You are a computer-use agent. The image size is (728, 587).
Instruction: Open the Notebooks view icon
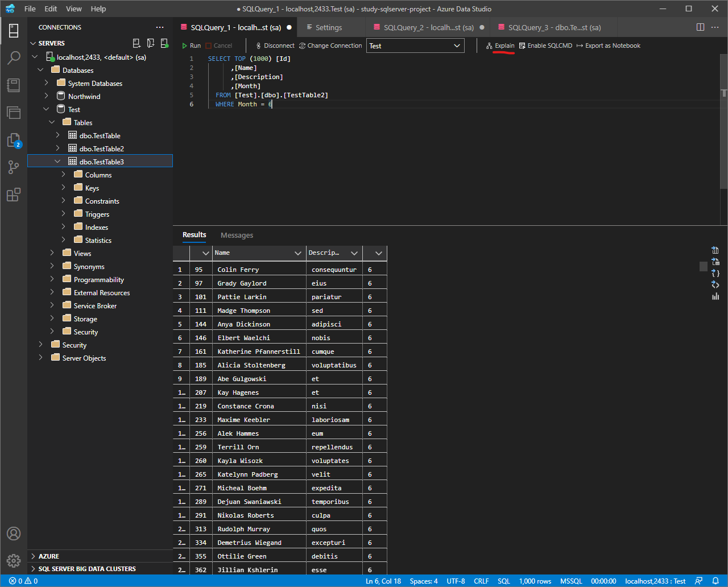point(14,85)
